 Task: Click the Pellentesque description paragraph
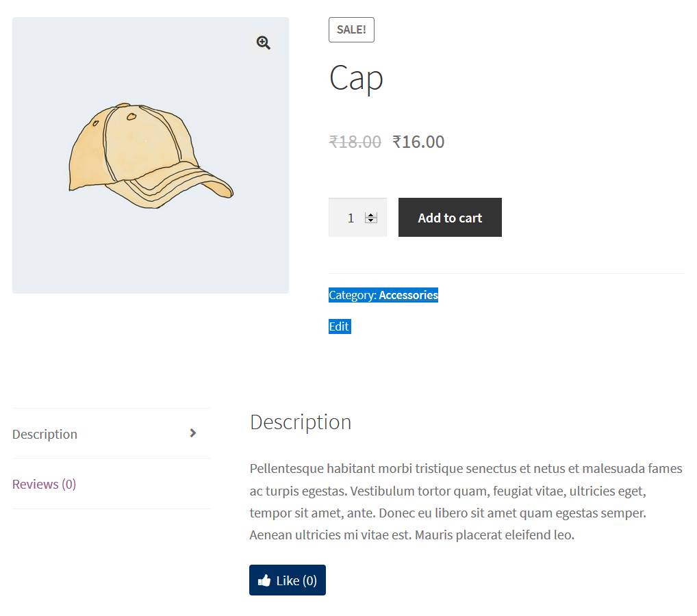pyautogui.click(x=466, y=502)
